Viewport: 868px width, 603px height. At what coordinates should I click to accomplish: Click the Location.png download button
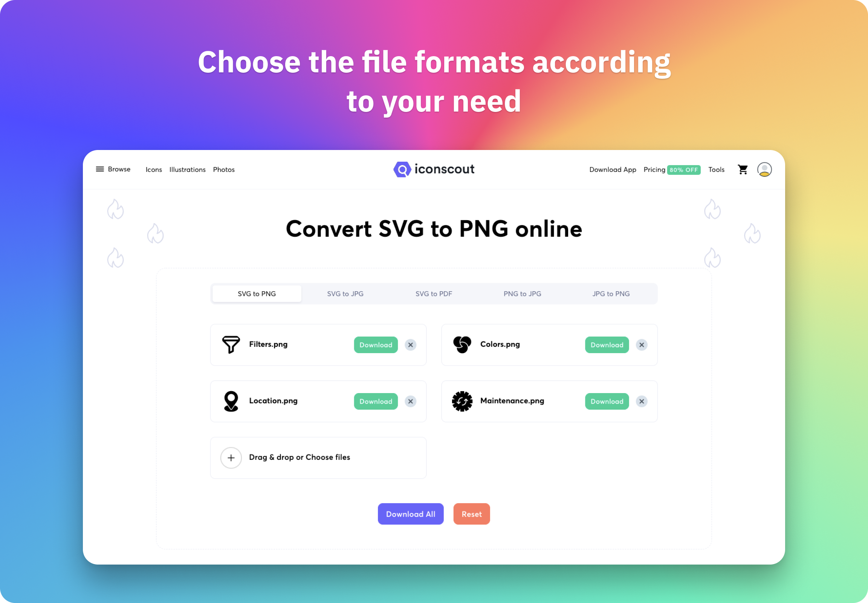[x=375, y=401]
